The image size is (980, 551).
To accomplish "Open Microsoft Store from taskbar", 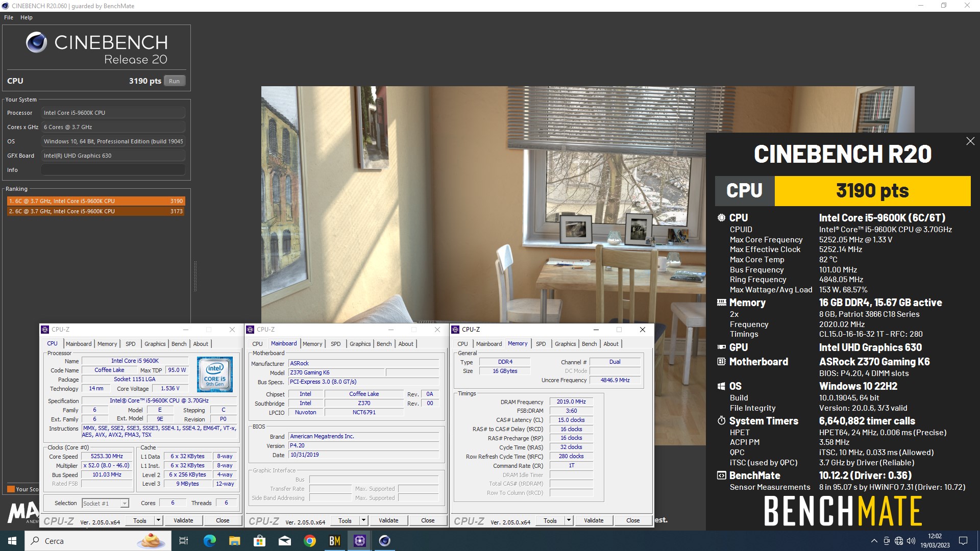I will (259, 541).
